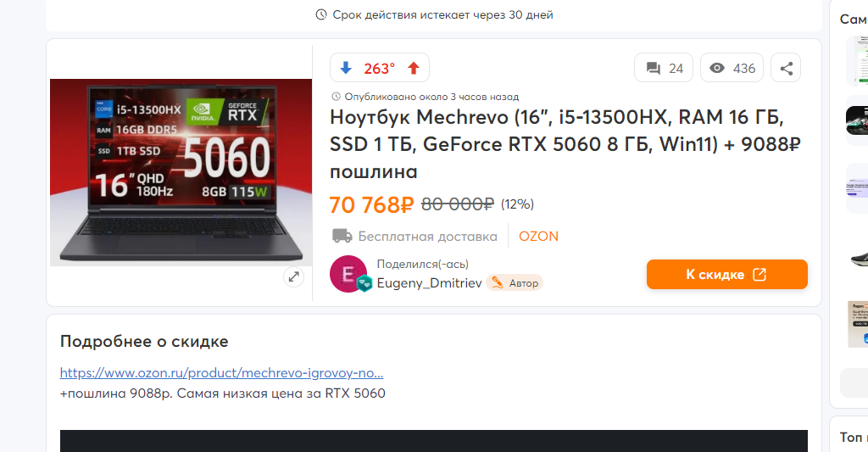Expand the laptop product image
Viewport: 868px width, 452px height.
point(294,276)
